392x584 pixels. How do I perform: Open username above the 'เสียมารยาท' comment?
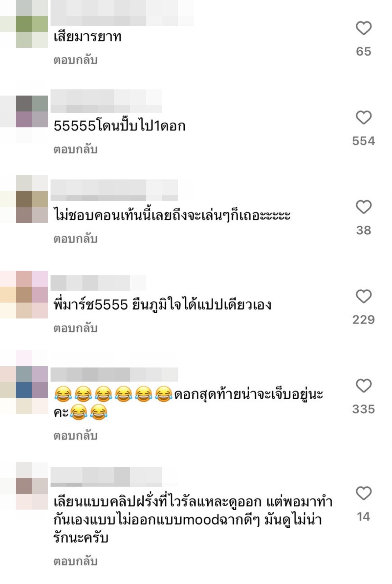(x=122, y=13)
